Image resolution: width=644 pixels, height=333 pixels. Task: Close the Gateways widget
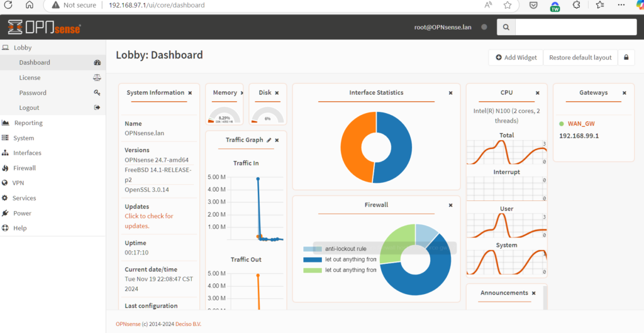625,93
